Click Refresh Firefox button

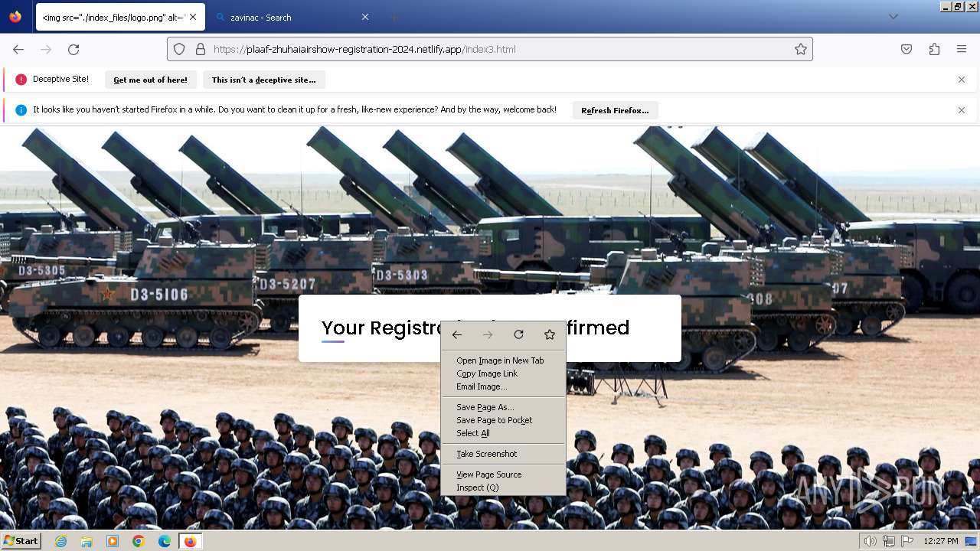(615, 110)
